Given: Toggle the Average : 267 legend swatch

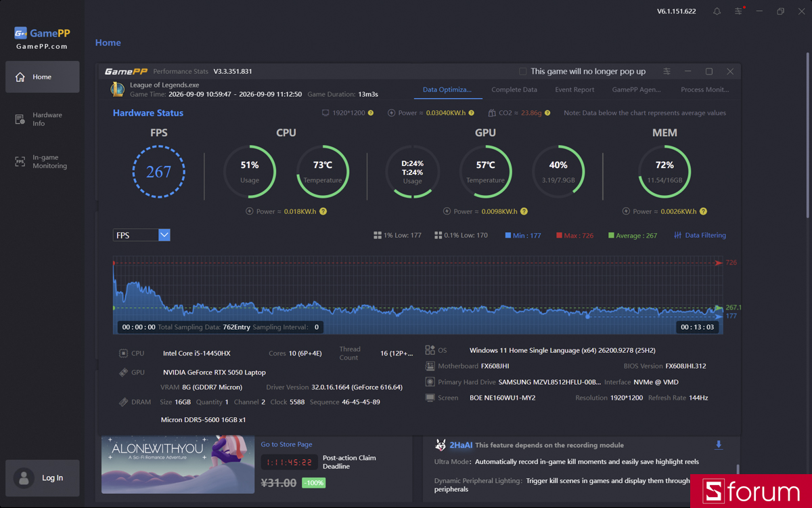Looking at the screenshot, I should pos(611,236).
